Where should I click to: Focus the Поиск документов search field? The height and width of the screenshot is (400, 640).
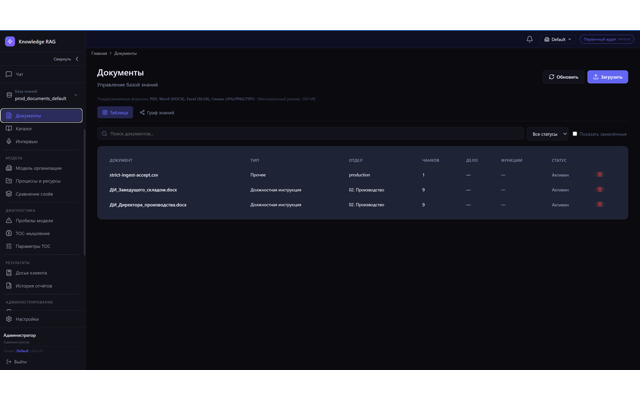[310, 134]
